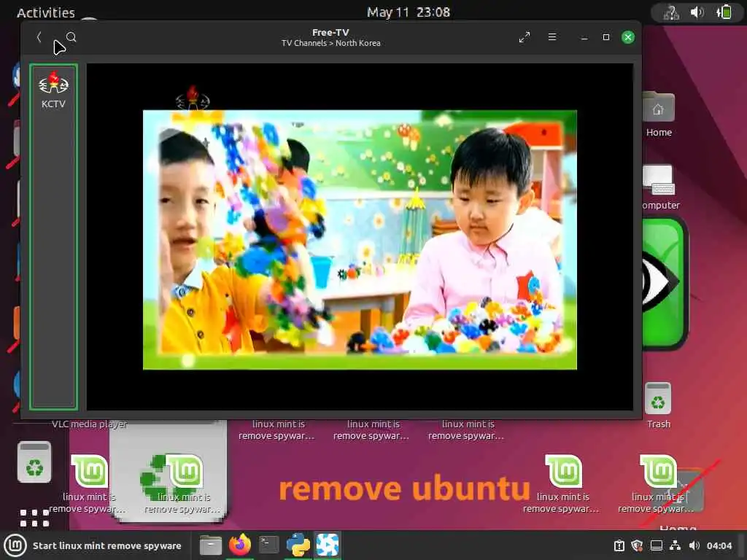Go back using Free-TV back arrow
747x560 pixels.
(39, 37)
